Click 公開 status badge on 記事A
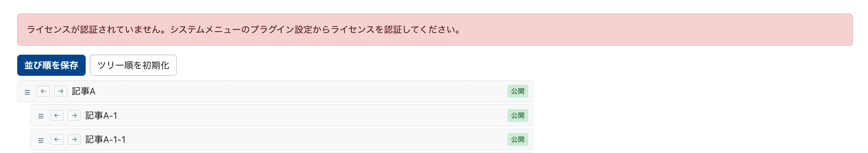Viewport: 868px width, 153px height. coord(518,91)
